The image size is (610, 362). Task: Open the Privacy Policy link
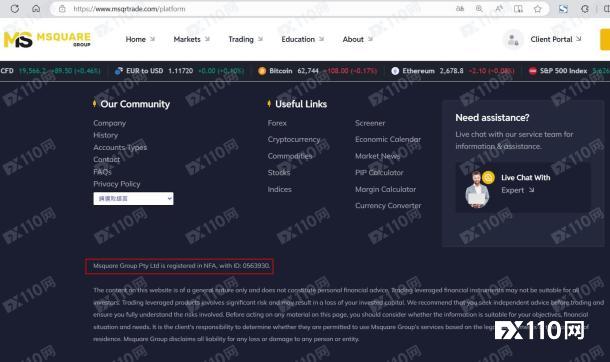tap(117, 184)
